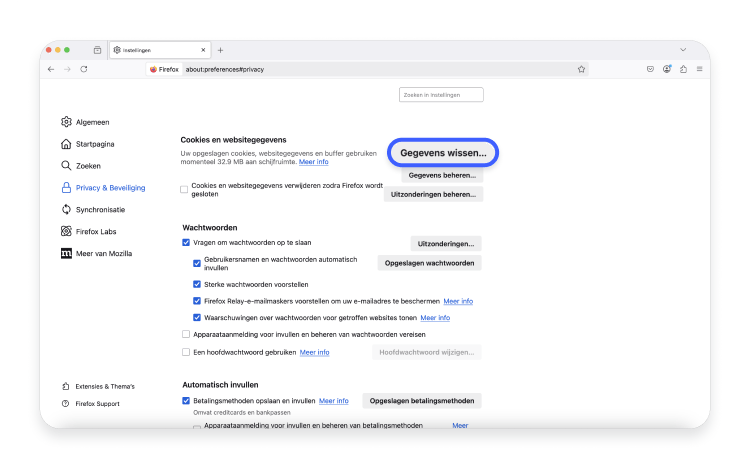Expand the tab list chevron
The height and width of the screenshot is (469, 750).
click(x=683, y=49)
